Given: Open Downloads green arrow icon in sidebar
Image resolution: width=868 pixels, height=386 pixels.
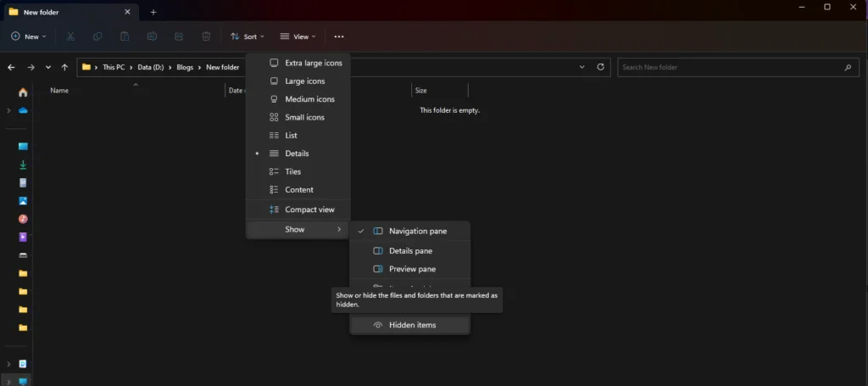Looking at the screenshot, I should coord(23,165).
